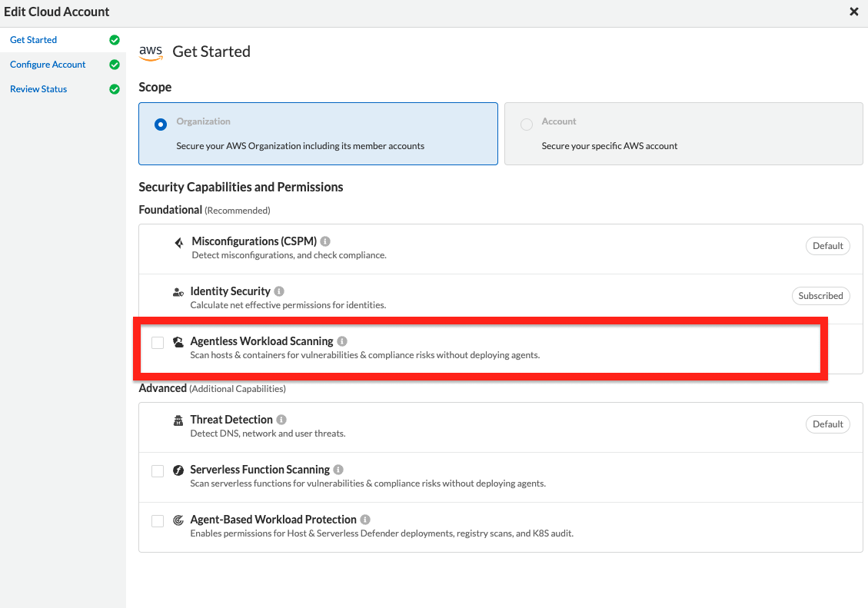Click the Agentless Workload Scanning shield icon
Screen dimensions: 868x608
[178, 342]
